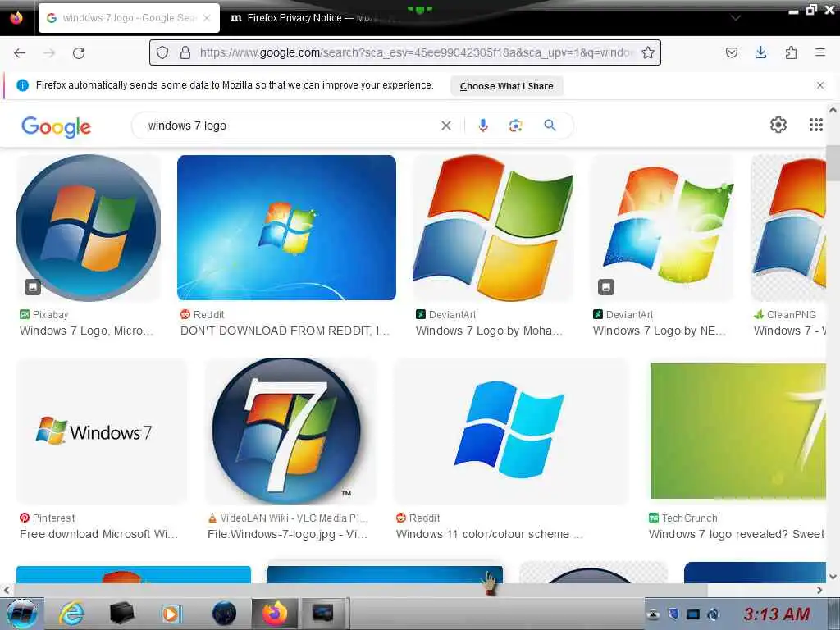Clear the Google search box text
Image resolution: width=840 pixels, height=630 pixels.
445,126
